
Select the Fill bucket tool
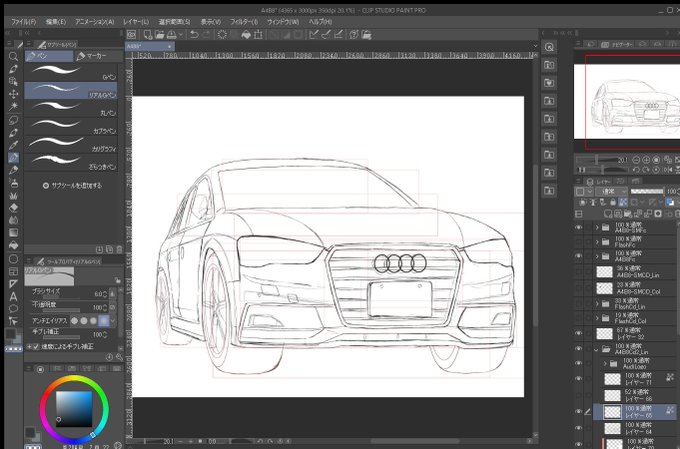[13, 246]
